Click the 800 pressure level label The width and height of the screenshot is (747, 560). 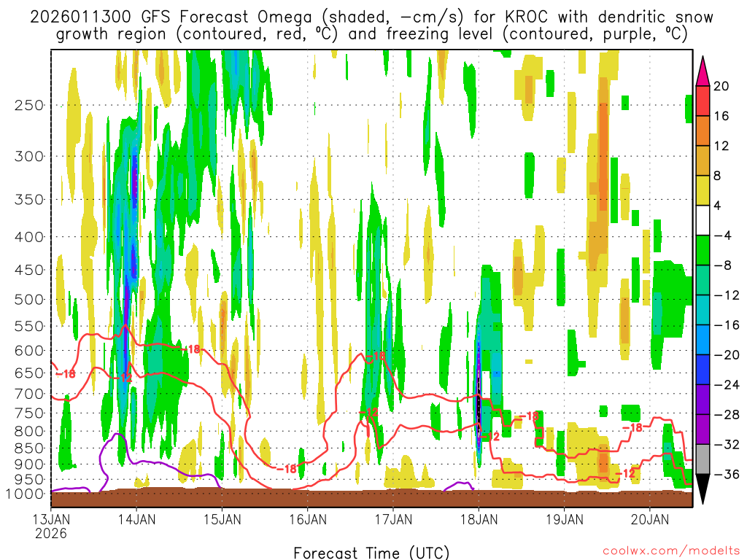point(29,432)
